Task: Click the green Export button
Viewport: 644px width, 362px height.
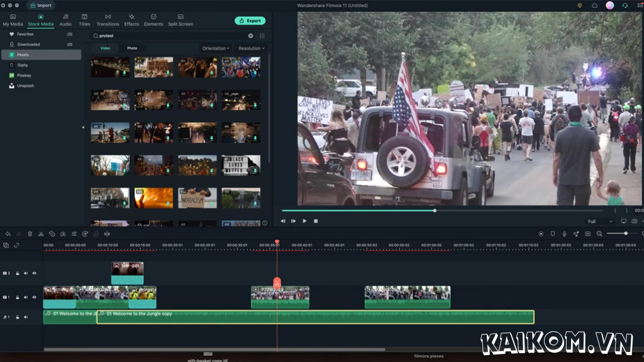Action: (250, 20)
